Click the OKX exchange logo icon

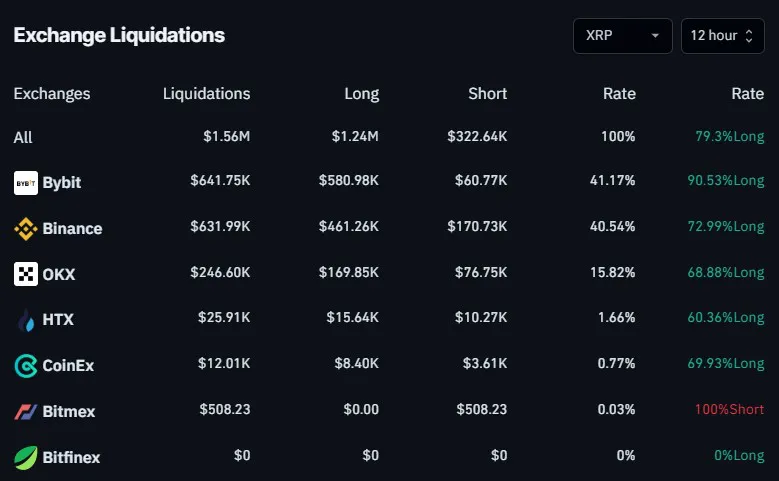tap(25, 274)
